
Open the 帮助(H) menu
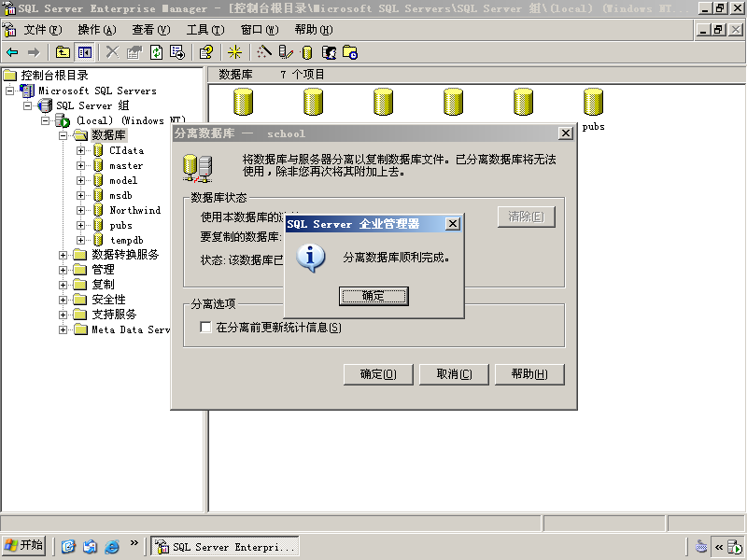coord(314,30)
